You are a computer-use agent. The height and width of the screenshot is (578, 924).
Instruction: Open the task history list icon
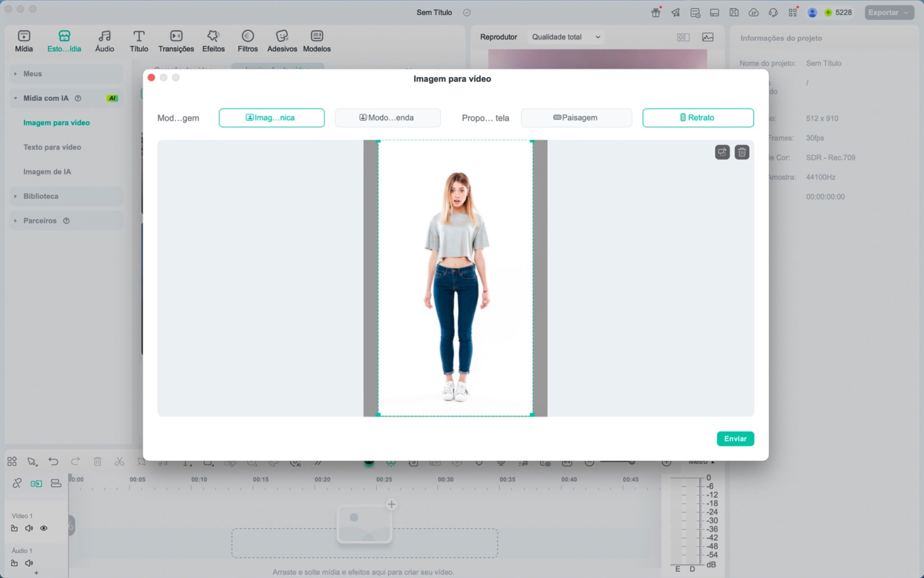click(x=695, y=13)
